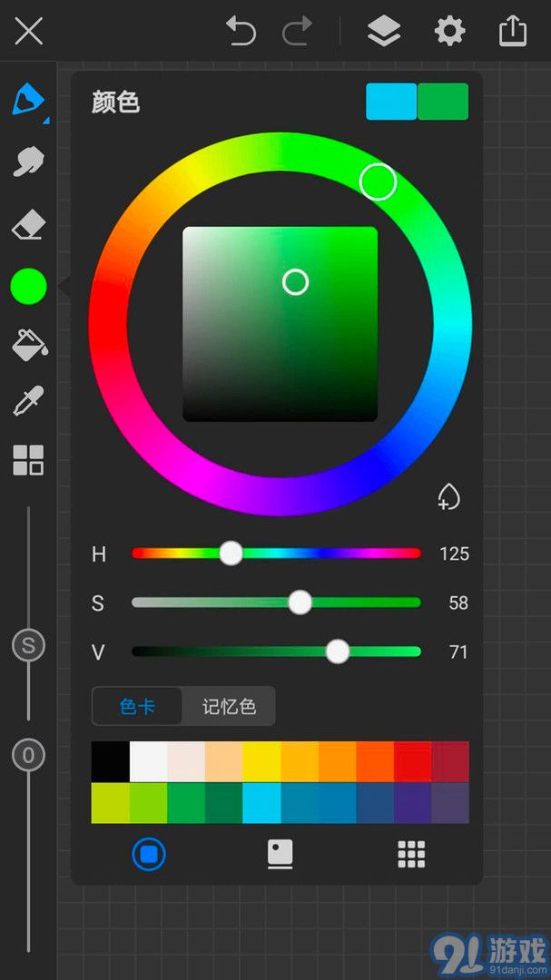Select the color wheel view mode

149,854
